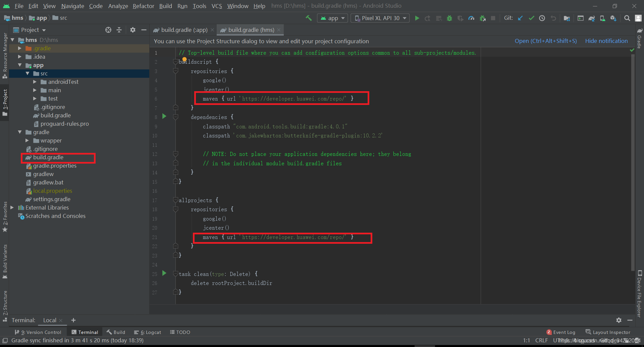Switch to build.gradle (:app) editor tab
Viewport: 644px width, 347px height.
click(x=183, y=30)
